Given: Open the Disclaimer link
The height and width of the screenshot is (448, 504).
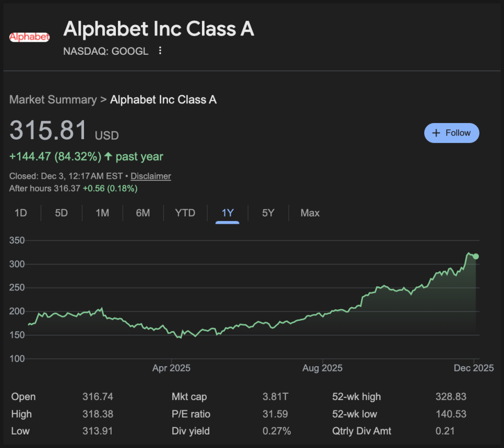Looking at the screenshot, I should pyautogui.click(x=150, y=176).
